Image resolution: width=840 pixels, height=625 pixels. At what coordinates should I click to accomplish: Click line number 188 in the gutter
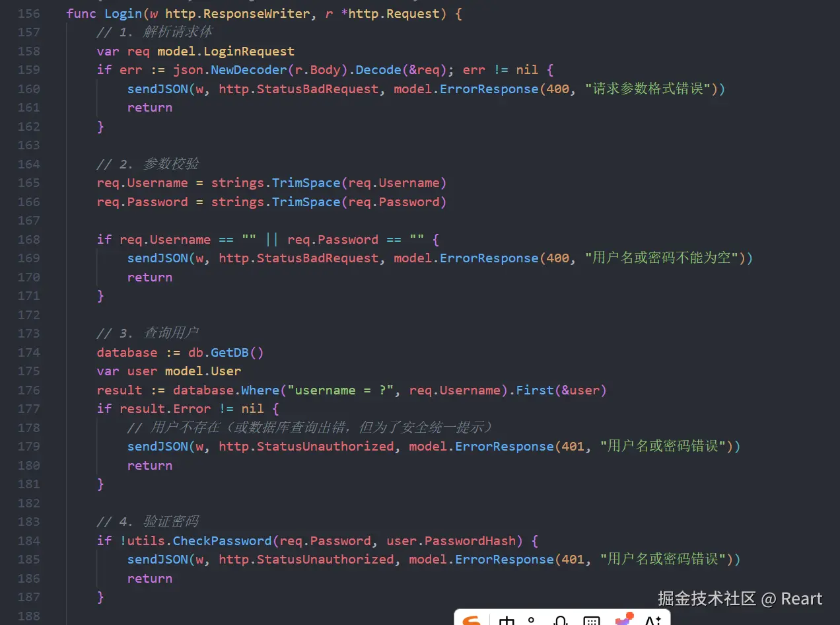click(x=28, y=616)
